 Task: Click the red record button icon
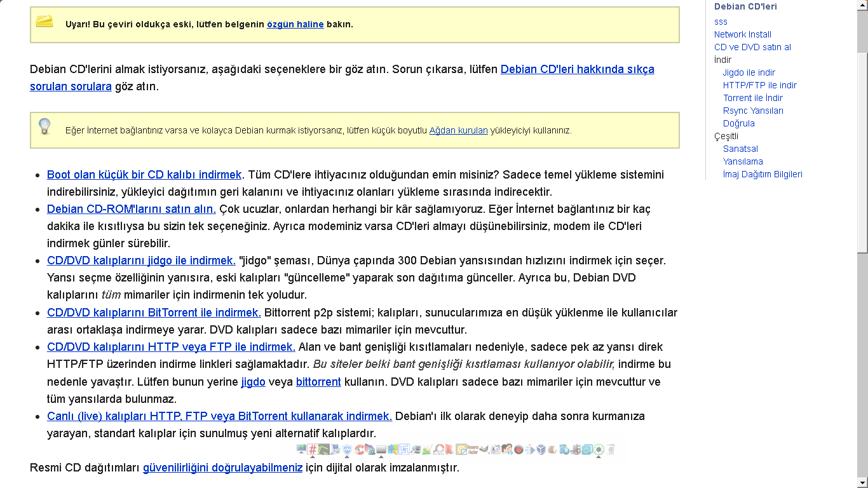[x=519, y=449]
